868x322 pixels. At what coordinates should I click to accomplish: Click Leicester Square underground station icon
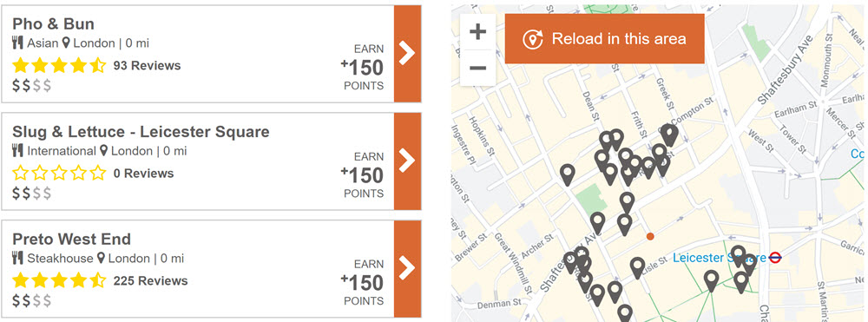point(775,257)
